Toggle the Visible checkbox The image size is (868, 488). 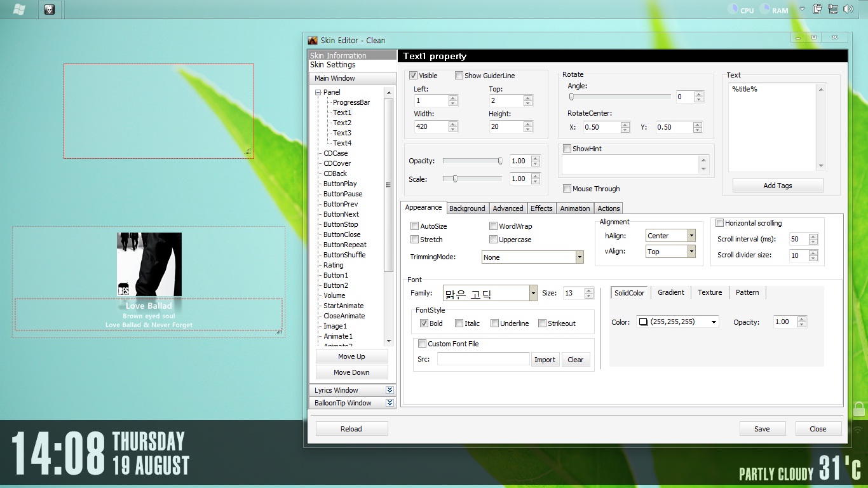(x=413, y=76)
